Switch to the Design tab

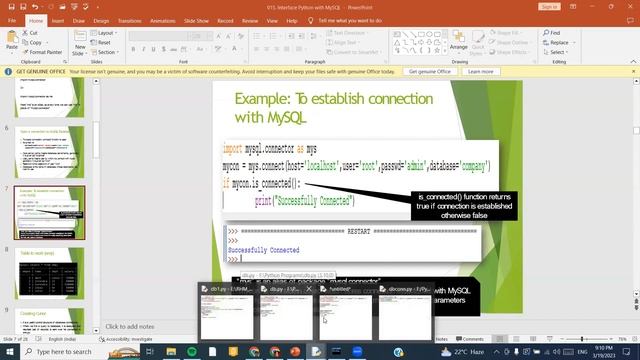tap(101, 20)
